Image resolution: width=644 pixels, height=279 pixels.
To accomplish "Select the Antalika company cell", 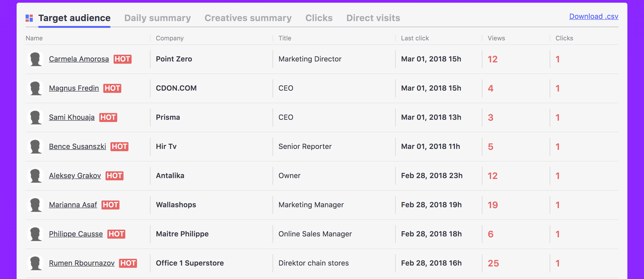I will (x=170, y=176).
